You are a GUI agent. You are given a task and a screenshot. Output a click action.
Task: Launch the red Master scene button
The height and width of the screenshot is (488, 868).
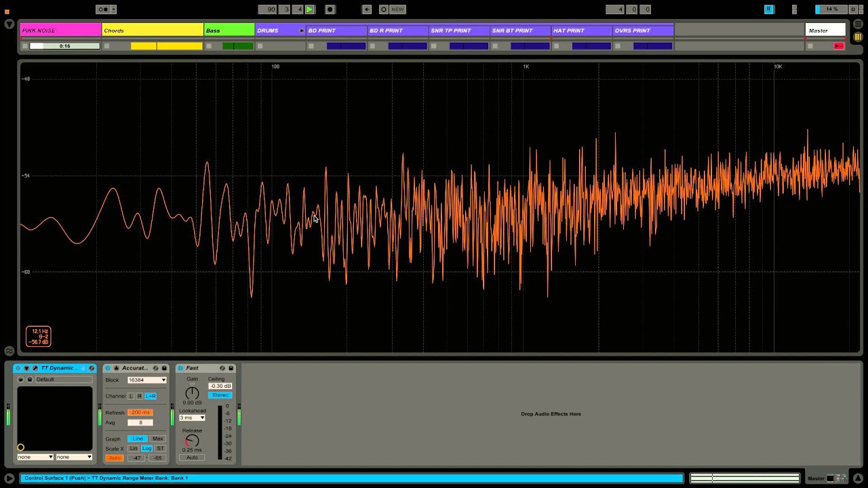click(838, 46)
